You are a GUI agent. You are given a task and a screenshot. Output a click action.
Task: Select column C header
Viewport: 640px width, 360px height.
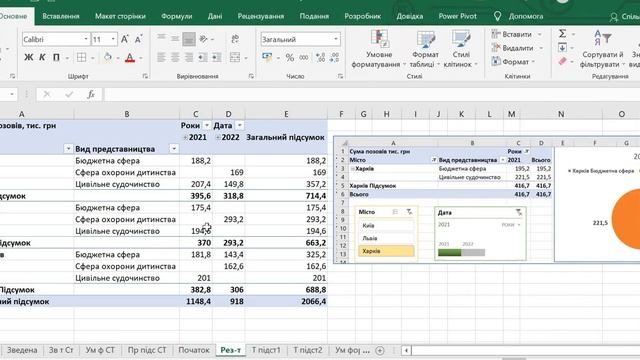coord(196,114)
